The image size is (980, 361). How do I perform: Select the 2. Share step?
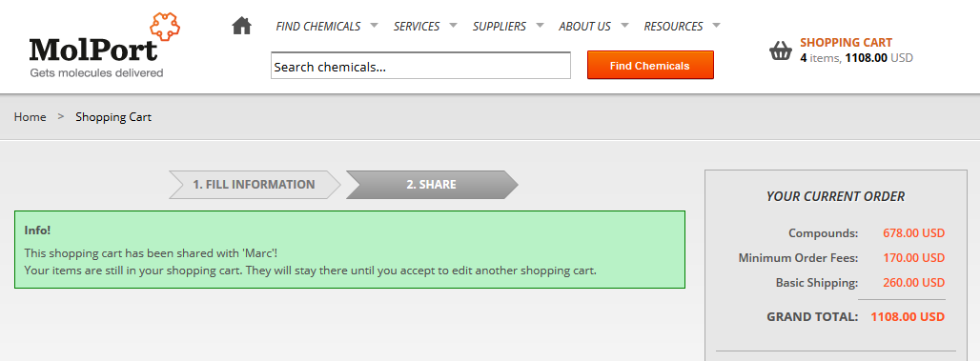[432, 184]
